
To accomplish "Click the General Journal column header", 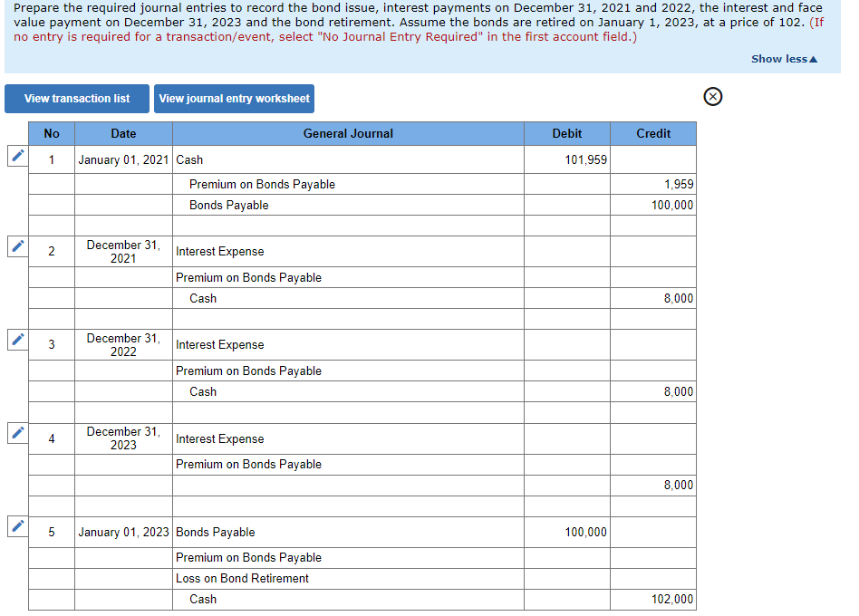I will tap(348, 133).
